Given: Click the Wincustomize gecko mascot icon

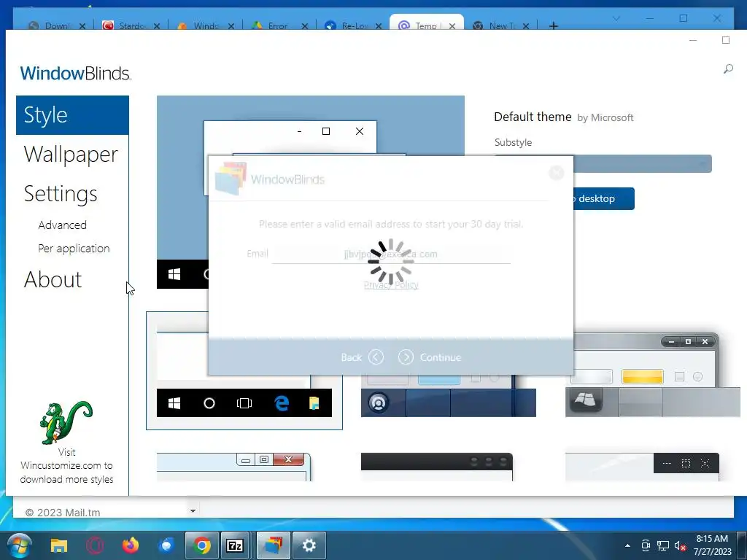Looking at the screenshot, I should (66, 422).
